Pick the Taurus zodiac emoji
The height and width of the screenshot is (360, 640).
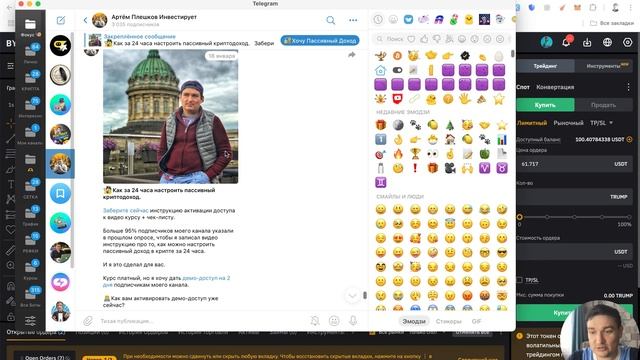click(x=502, y=168)
